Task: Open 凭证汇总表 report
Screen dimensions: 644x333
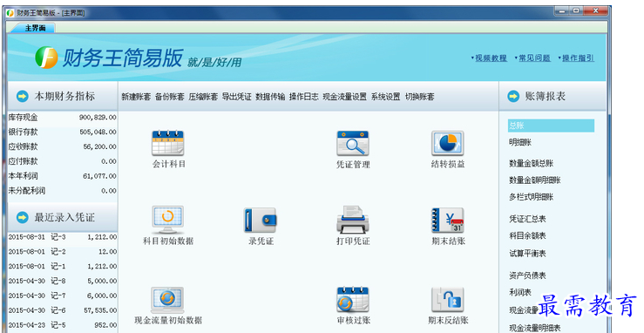Action: tap(528, 219)
